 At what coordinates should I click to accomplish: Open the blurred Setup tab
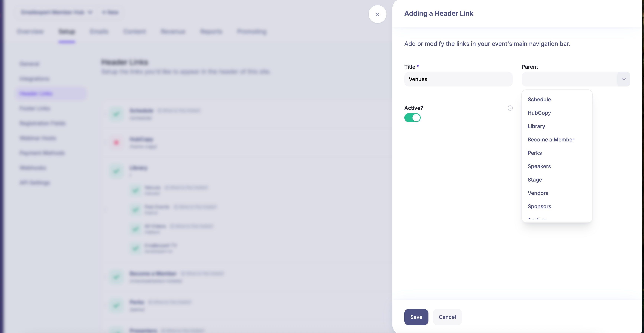point(67,32)
